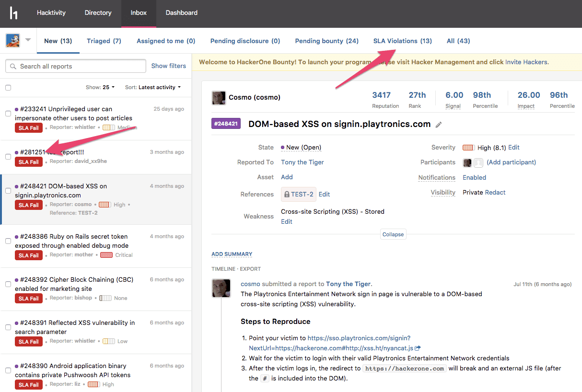The width and height of the screenshot is (582, 392).
Task: Click the High severity rating indicator
Action: (x=468, y=148)
